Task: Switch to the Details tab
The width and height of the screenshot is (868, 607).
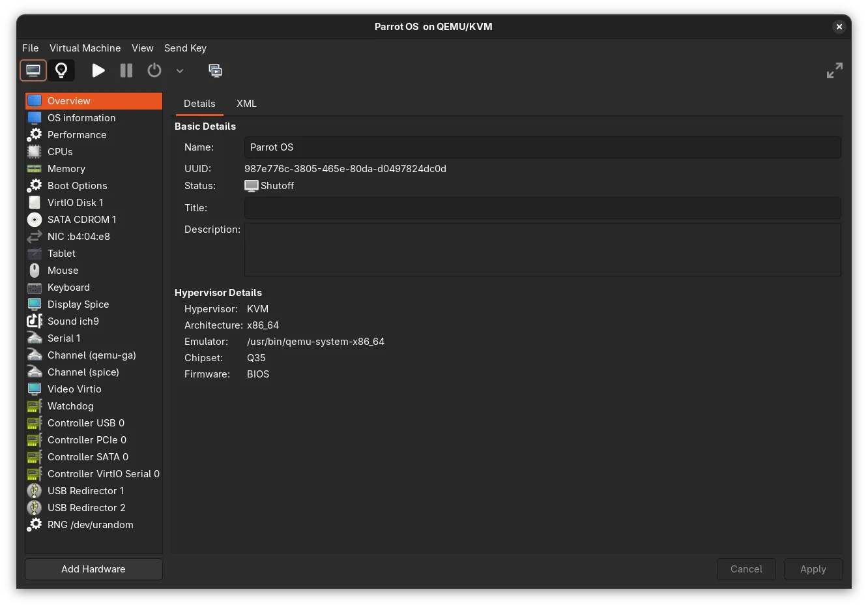Action: (x=199, y=104)
